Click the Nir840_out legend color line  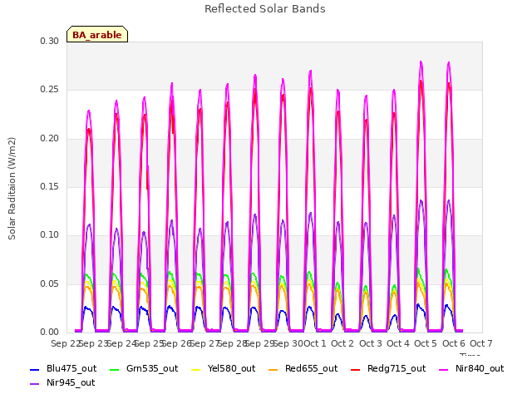(x=444, y=370)
